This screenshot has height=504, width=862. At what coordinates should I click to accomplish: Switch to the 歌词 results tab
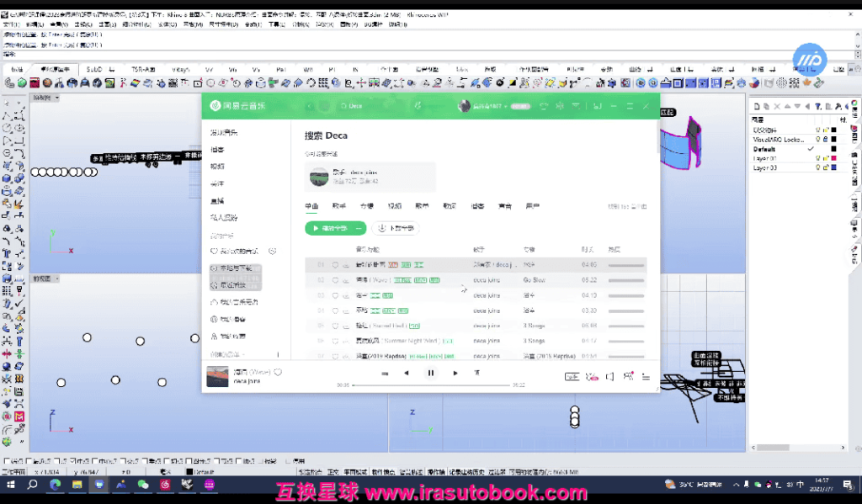click(x=450, y=206)
